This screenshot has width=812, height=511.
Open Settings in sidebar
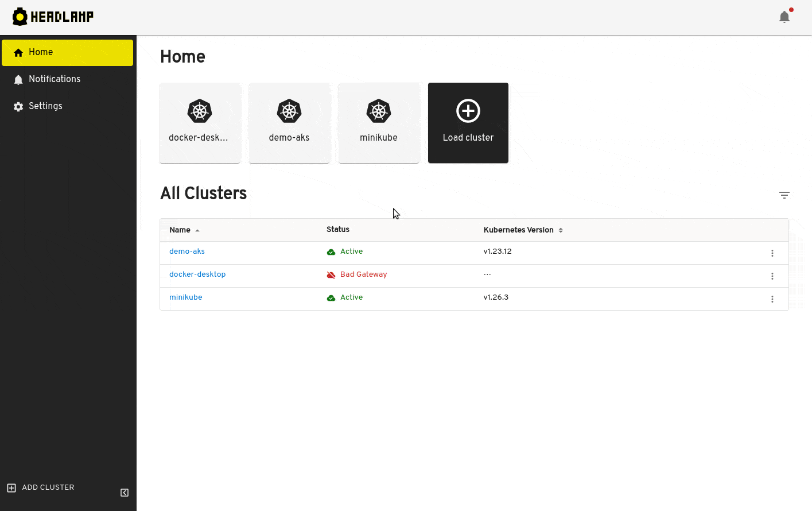click(x=68, y=106)
